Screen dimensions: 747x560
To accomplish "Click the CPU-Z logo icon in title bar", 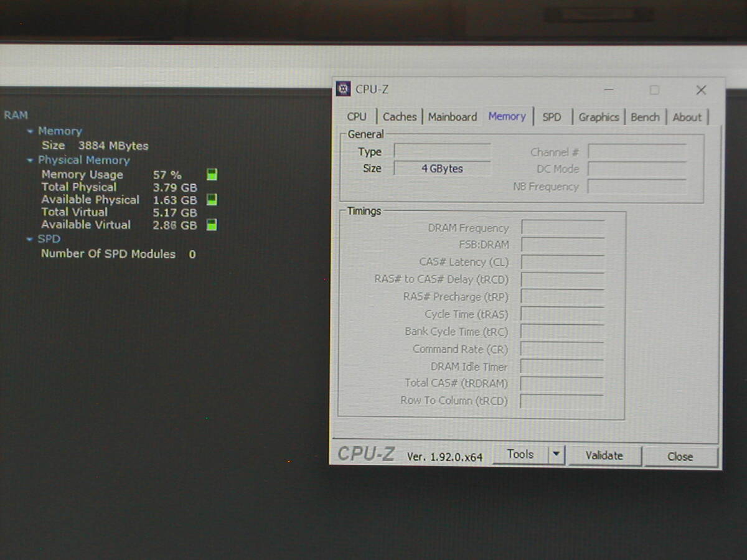I will tap(343, 89).
